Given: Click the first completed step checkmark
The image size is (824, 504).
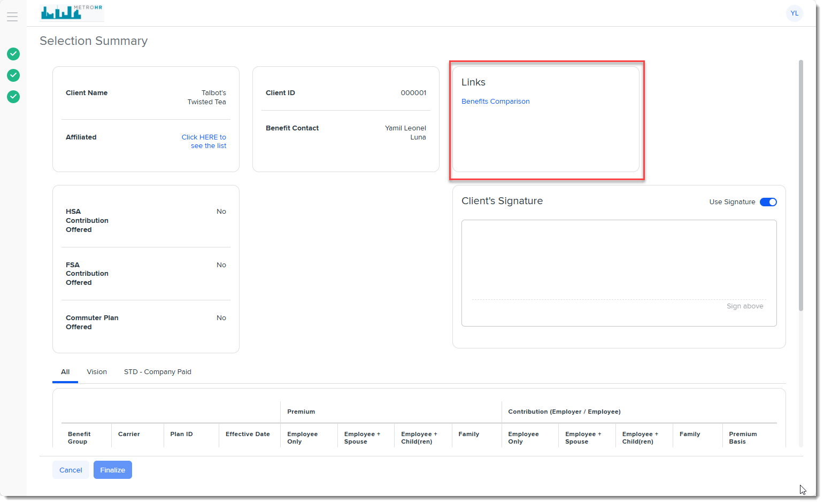Looking at the screenshot, I should click(x=13, y=54).
